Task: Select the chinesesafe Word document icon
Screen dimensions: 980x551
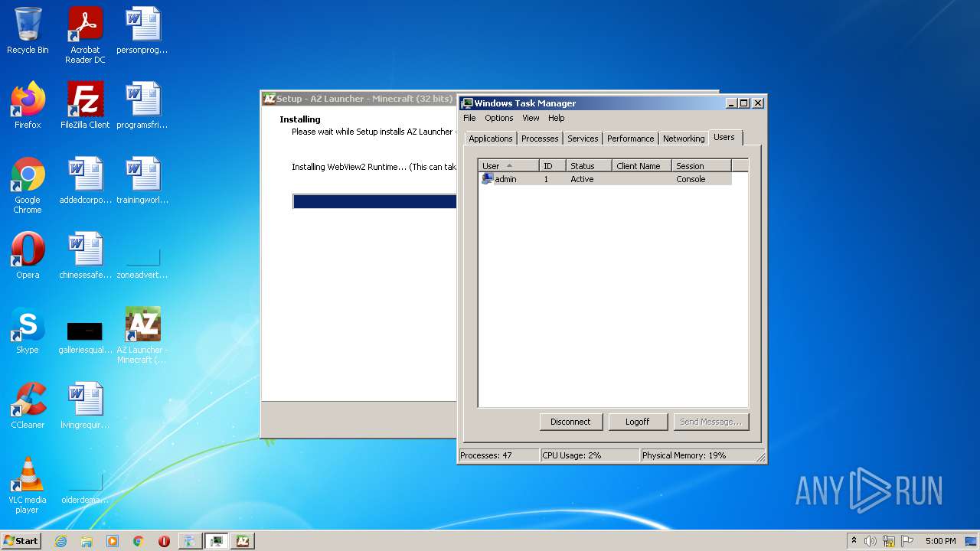Action: point(85,256)
